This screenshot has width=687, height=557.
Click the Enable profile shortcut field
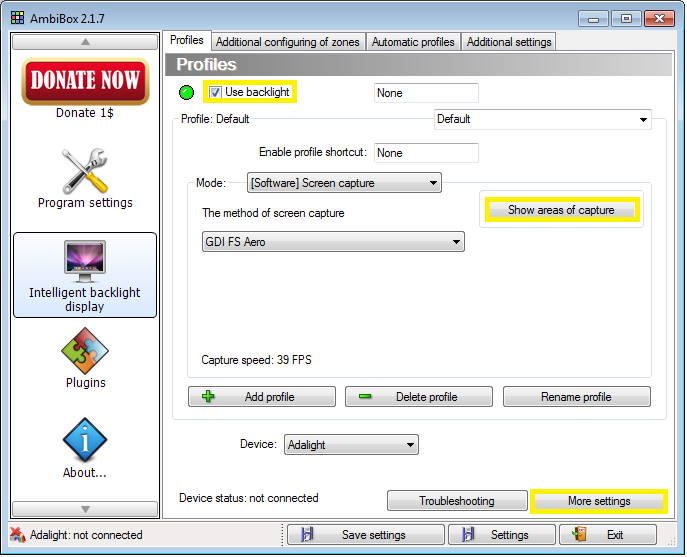pos(426,153)
